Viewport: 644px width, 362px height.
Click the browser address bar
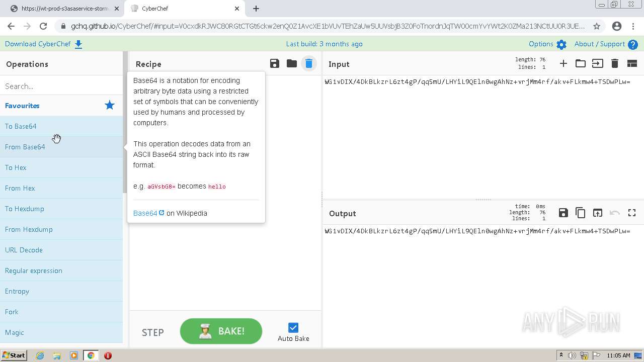tap(328, 26)
